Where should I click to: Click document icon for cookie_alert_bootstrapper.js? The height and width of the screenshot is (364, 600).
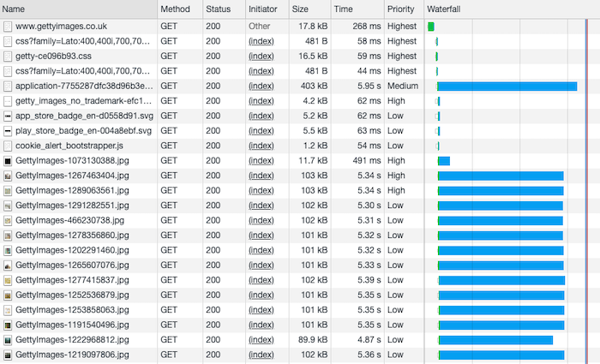pos(8,146)
